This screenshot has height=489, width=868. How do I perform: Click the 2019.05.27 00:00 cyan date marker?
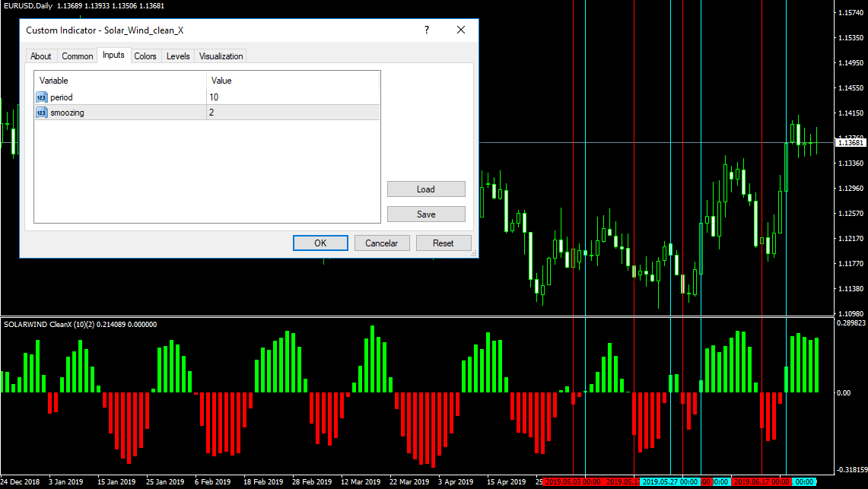pos(669,482)
